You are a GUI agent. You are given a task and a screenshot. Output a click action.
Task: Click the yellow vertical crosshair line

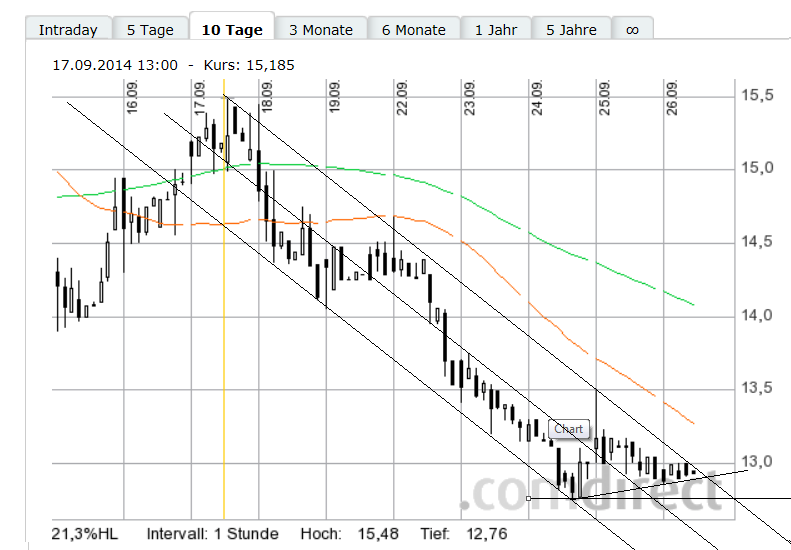pos(224,300)
